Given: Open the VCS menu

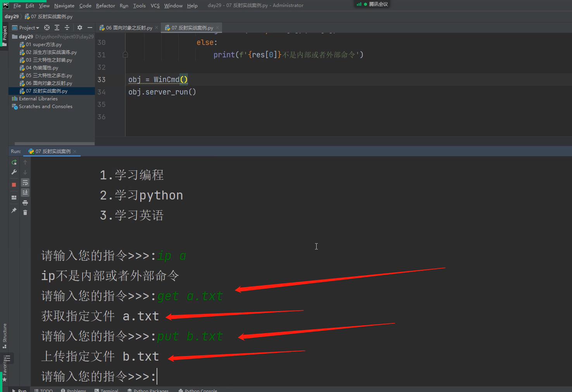Looking at the screenshot, I should (155, 5).
